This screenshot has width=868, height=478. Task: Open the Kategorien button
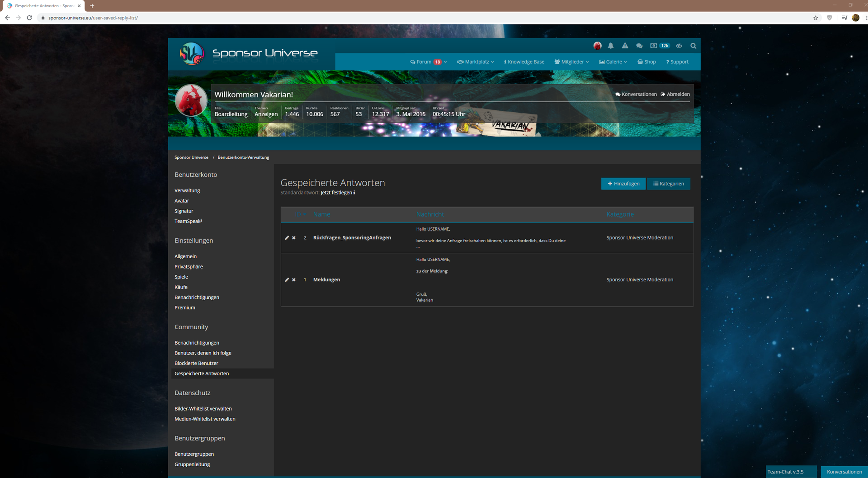(668, 184)
